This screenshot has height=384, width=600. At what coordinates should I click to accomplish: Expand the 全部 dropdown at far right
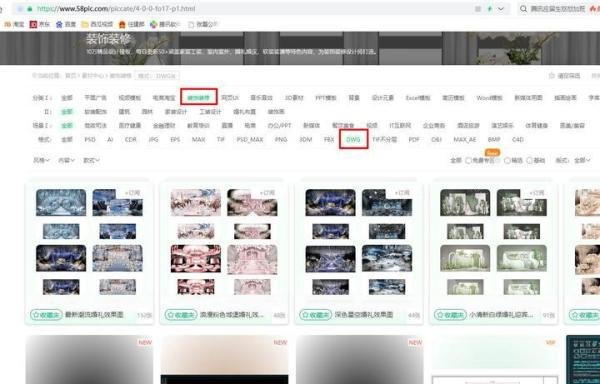582,160
